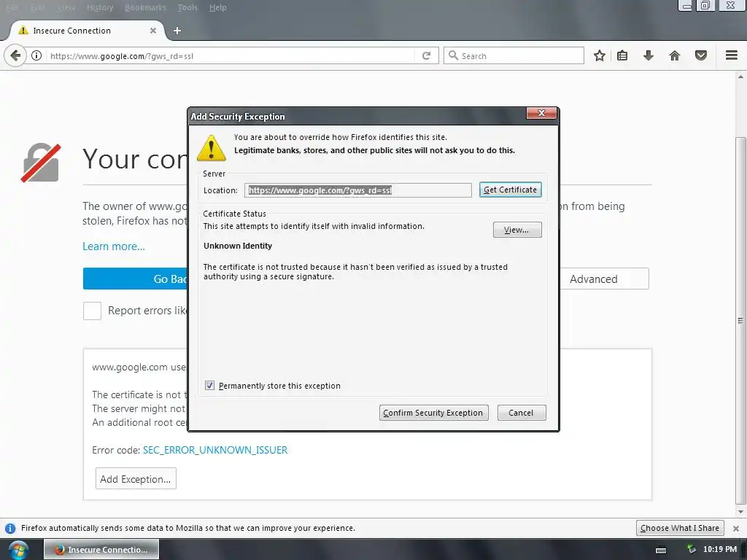This screenshot has height=560, width=747.
Task: Click the taskbar clock showing 10:19 PM
Action: point(720,550)
